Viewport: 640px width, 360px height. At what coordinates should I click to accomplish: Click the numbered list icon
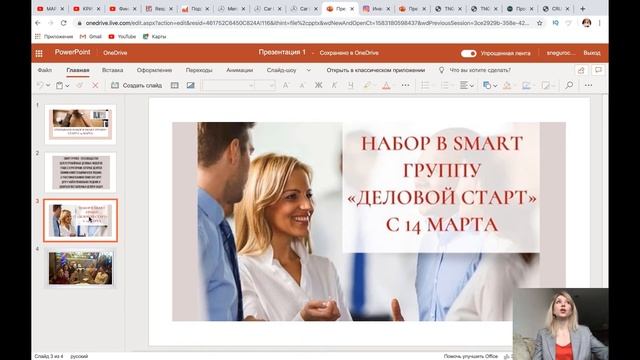(x=445, y=85)
